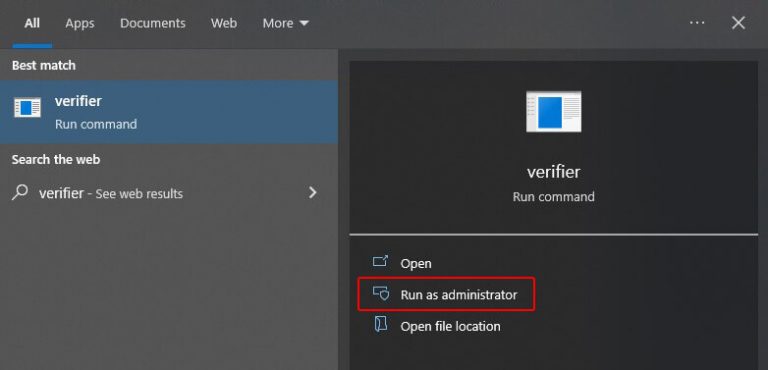
Task: Click the Run command label in preview pane
Action: (x=553, y=197)
